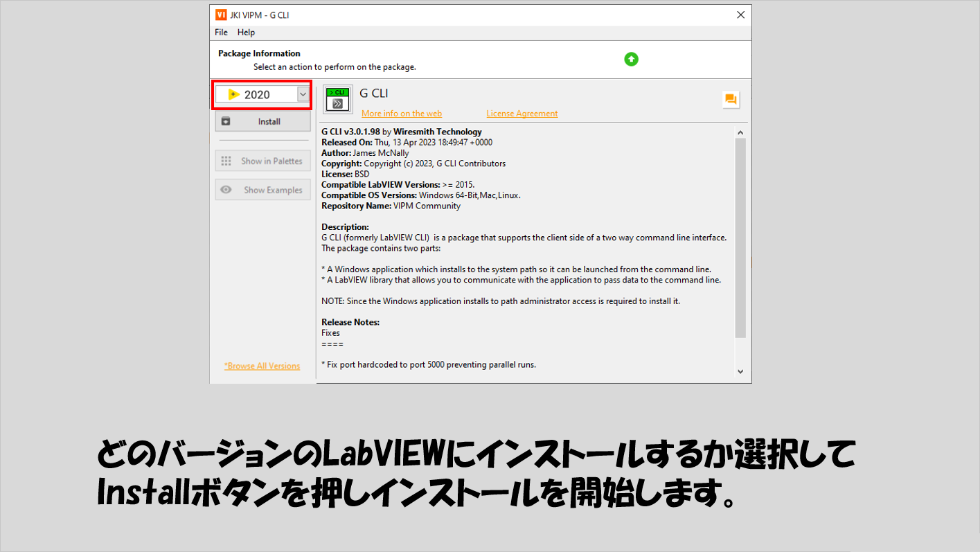Image resolution: width=980 pixels, height=552 pixels.
Task: Open the LabVIEW version dropdown showing 2020
Action: [x=262, y=94]
